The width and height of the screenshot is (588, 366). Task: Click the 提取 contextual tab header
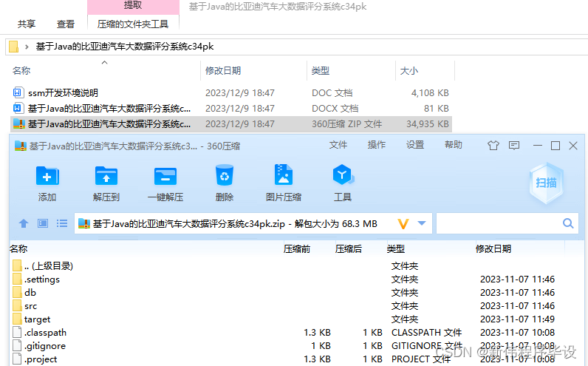tap(133, 6)
